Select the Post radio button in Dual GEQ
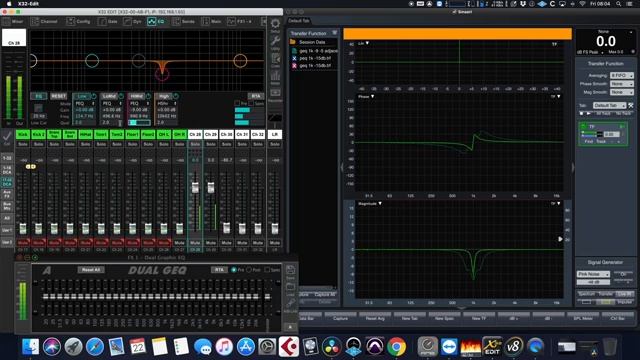This screenshot has height=360, width=640. [x=249, y=270]
